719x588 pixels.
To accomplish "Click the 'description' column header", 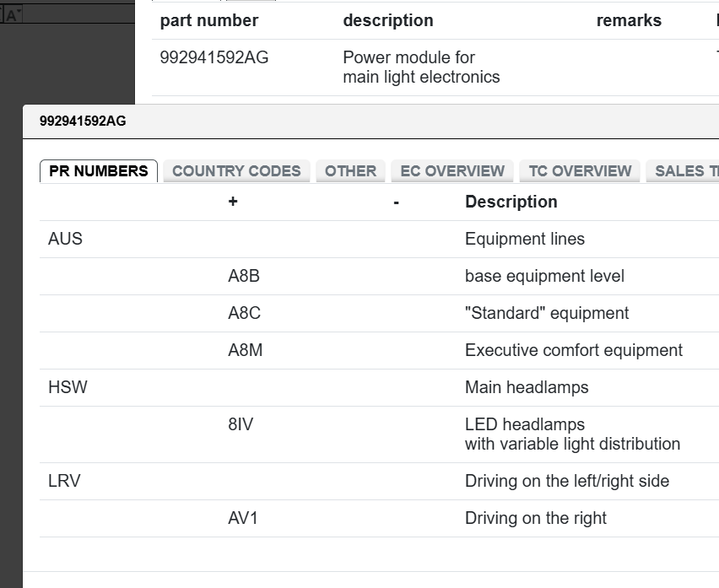I will tap(387, 20).
